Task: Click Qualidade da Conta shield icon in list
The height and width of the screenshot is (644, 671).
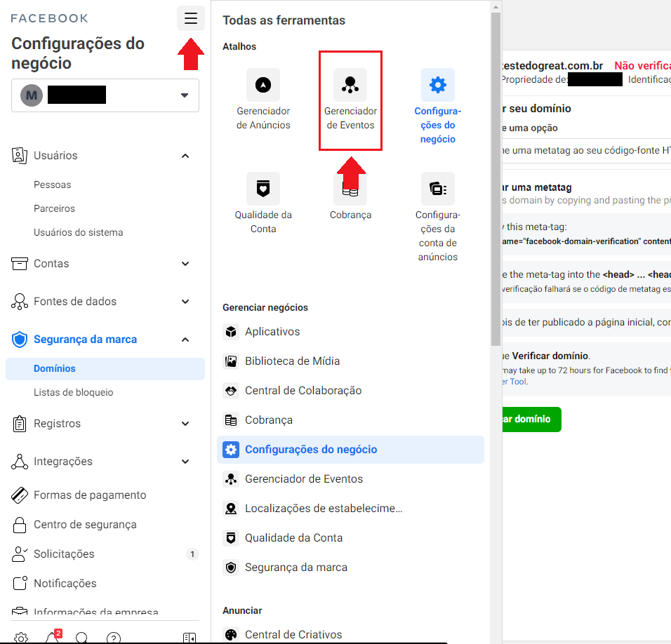Action: (231, 538)
